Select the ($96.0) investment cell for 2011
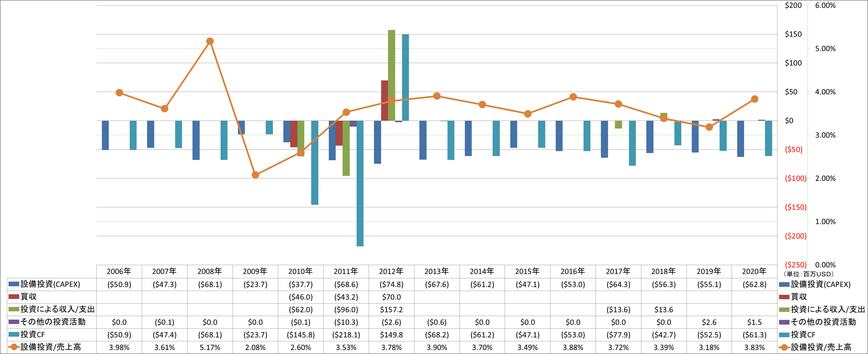 click(346, 309)
